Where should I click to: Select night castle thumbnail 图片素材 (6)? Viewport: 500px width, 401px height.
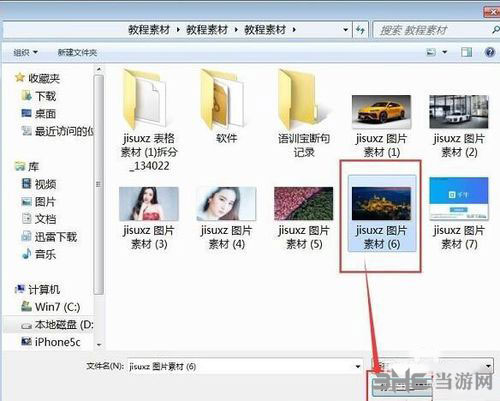(382, 204)
